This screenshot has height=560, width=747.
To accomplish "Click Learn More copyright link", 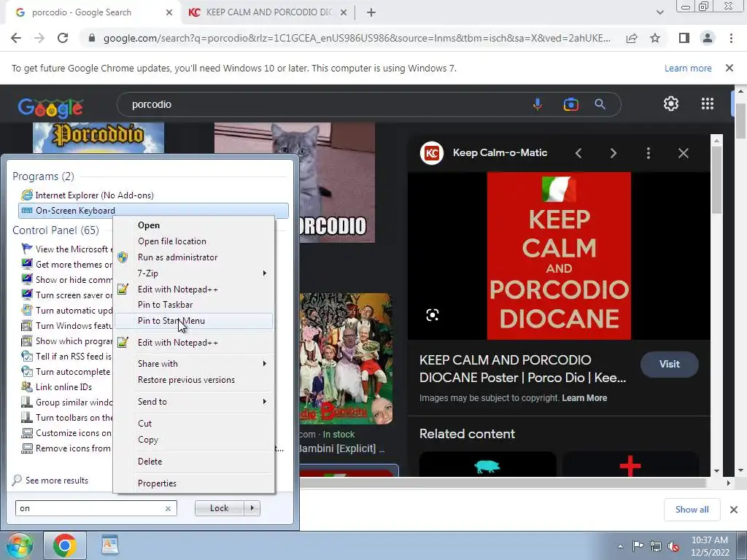I will click(584, 398).
